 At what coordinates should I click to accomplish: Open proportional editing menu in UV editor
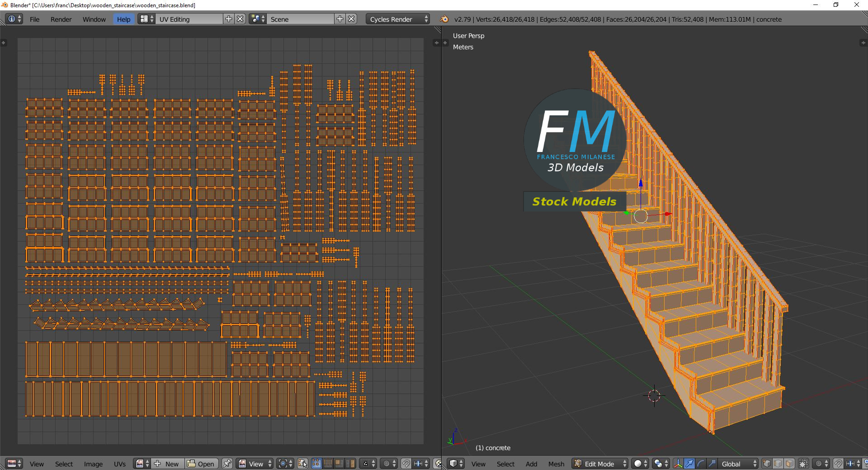tap(389, 464)
